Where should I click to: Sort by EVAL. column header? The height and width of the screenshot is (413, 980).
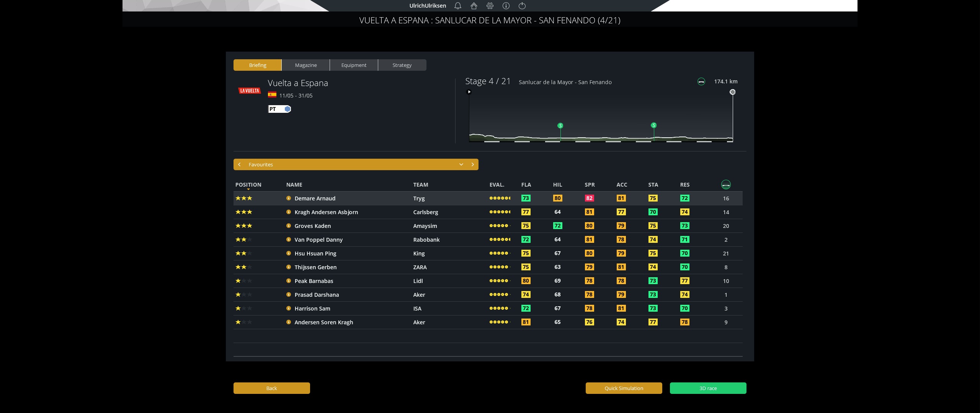pos(497,185)
